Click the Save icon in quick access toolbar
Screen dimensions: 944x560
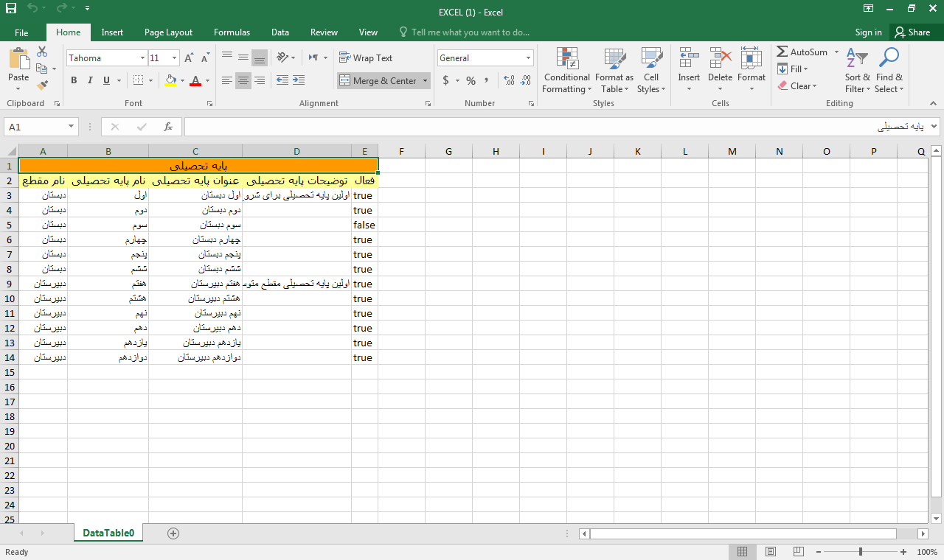pyautogui.click(x=10, y=9)
